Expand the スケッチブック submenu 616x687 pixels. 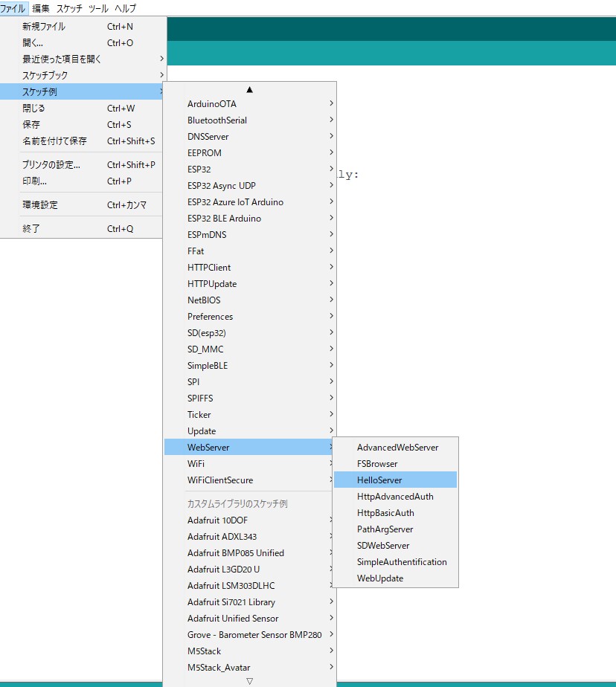tap(83, 75)
